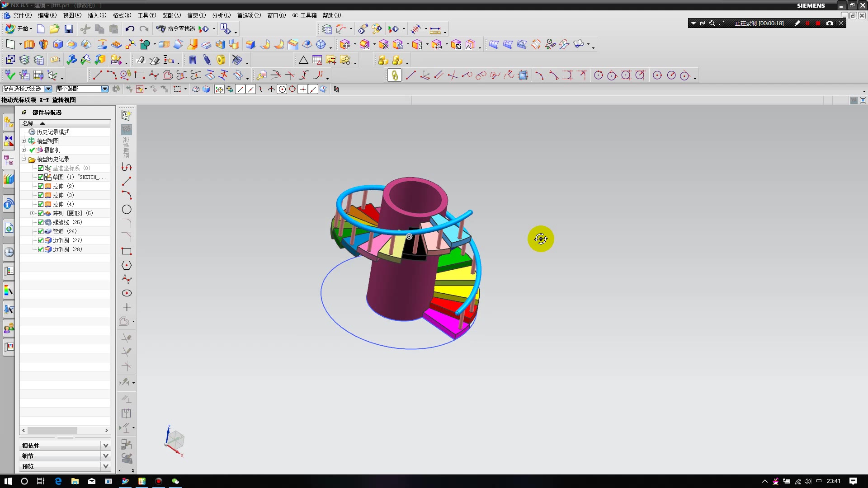Toggle the 管道 (26) feature checkbox
Screen dimensions: 868x488
tap(41, 231)
